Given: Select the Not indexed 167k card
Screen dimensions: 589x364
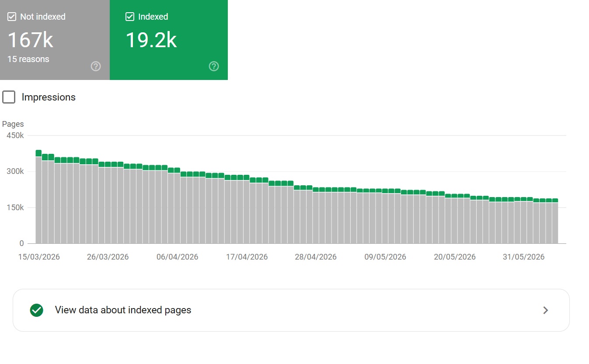Looking at the screenshot, I should [x=55, y=40].
